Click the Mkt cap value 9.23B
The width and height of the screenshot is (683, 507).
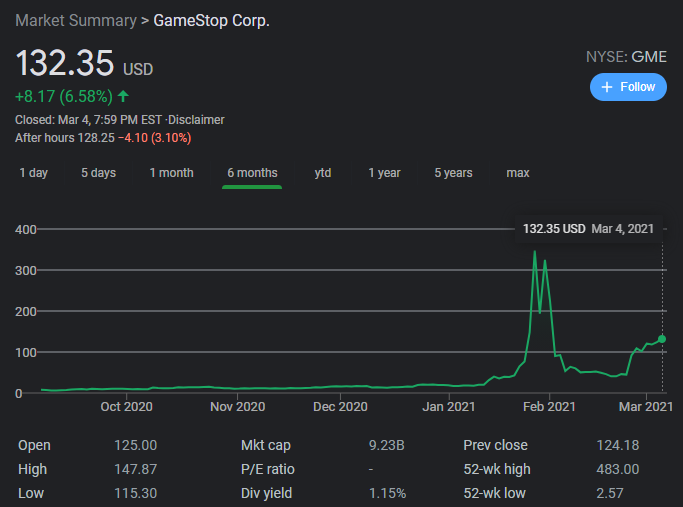(387, 445)
